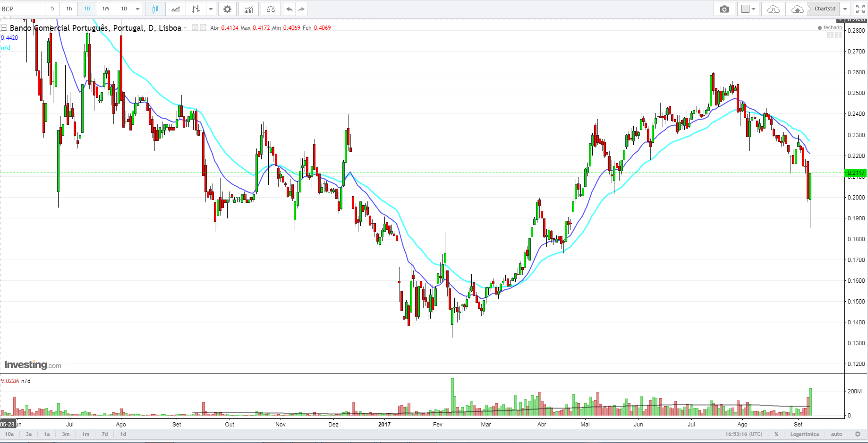Toggle percentage scale mode
Viewport: 868px width, 443px height.
[x=776, y=434]
